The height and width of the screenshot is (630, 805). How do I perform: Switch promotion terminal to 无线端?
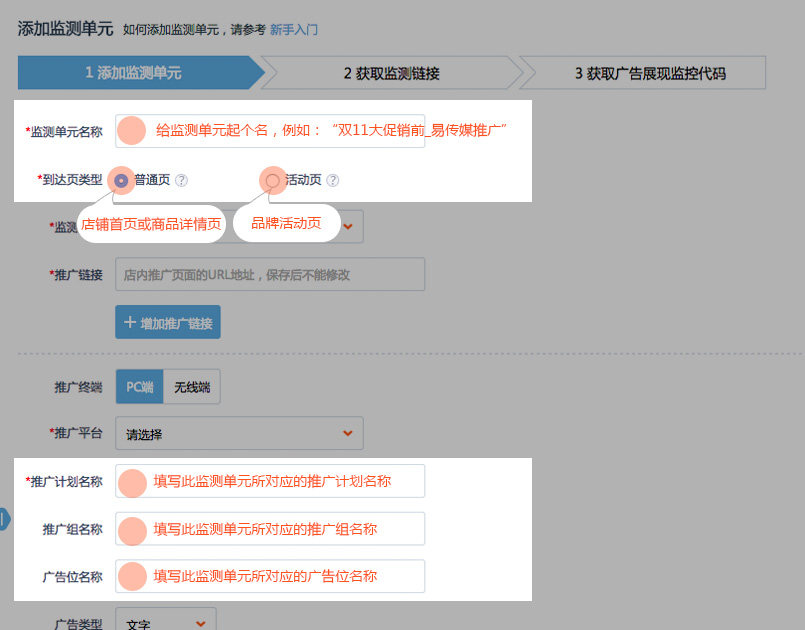tap(192, 386)
